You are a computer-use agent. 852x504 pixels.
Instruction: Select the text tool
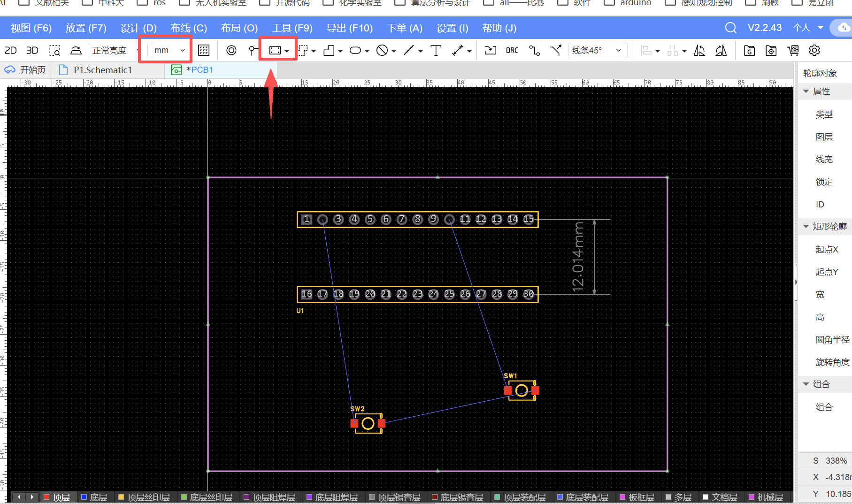[436, 50]
